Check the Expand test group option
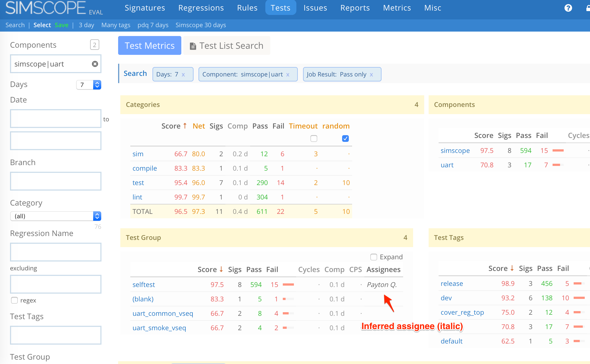 [374, 257]
